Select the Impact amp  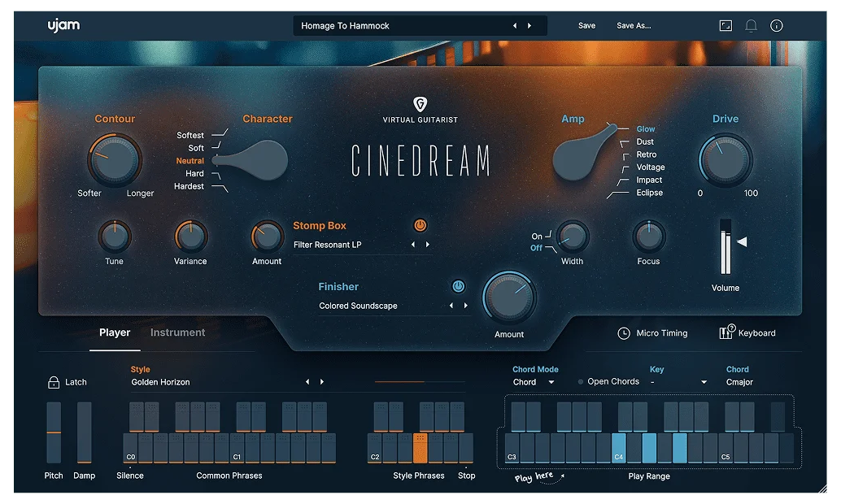pyautogui.click(x=649, y=180)
